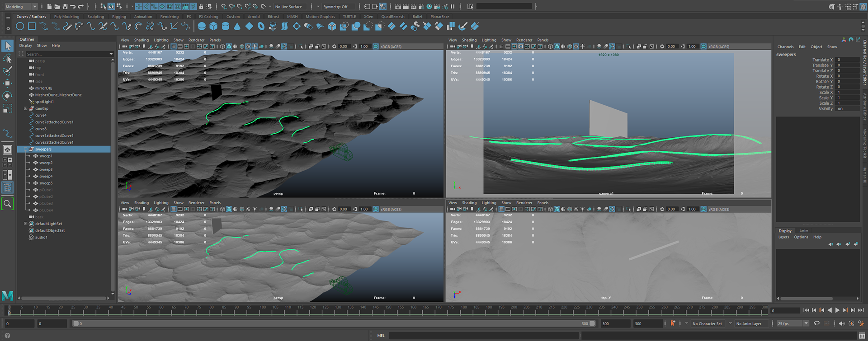This screenshot has height=341, width=868.
Task: Mute audio with speaker icon
Action: coord(841,323)
